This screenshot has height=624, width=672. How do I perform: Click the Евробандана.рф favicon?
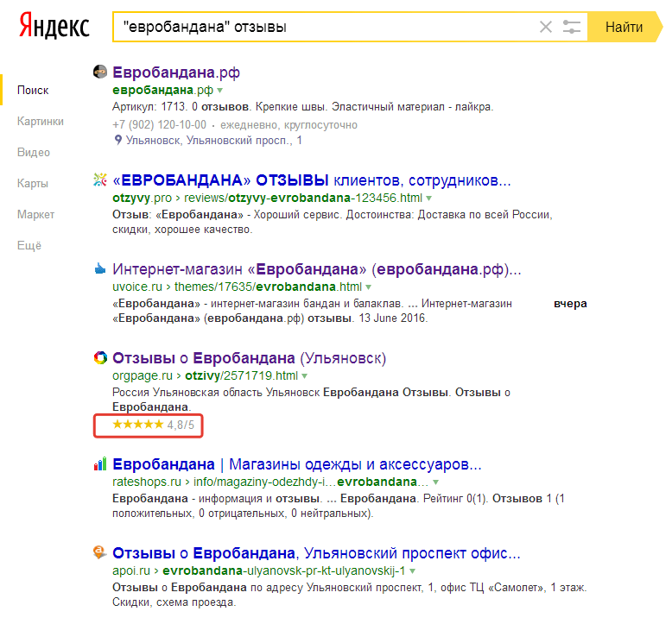(100, 72)
